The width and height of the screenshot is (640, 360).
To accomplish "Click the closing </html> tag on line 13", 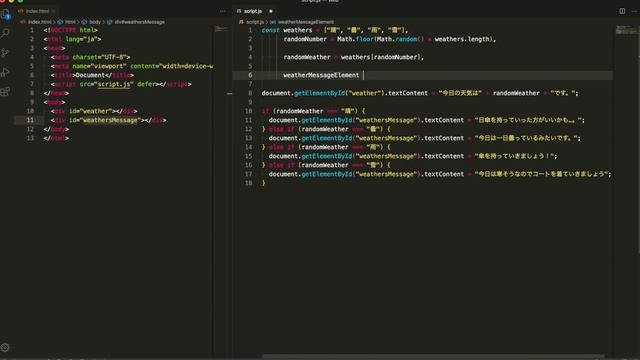I will tap(56, 138).
